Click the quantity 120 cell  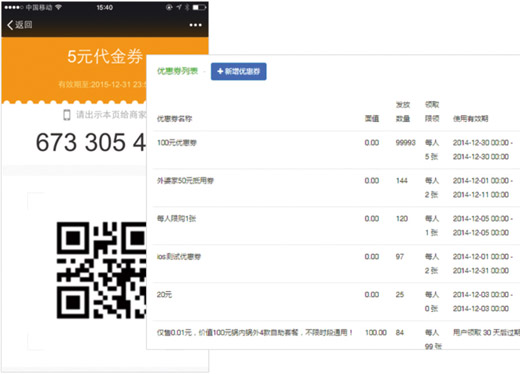click(402, 219)
